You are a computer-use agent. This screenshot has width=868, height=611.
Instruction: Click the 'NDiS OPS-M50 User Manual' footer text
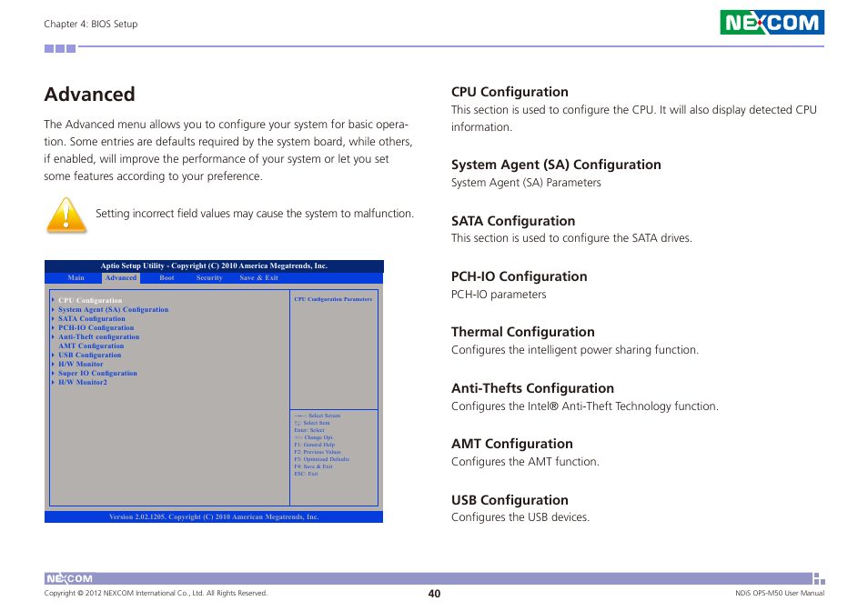point(780,594)
